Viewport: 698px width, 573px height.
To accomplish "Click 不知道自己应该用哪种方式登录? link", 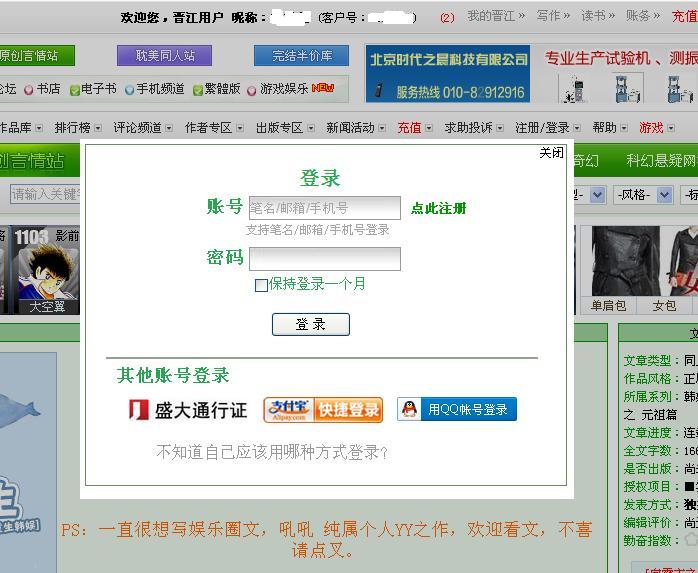I will (272, 452).
